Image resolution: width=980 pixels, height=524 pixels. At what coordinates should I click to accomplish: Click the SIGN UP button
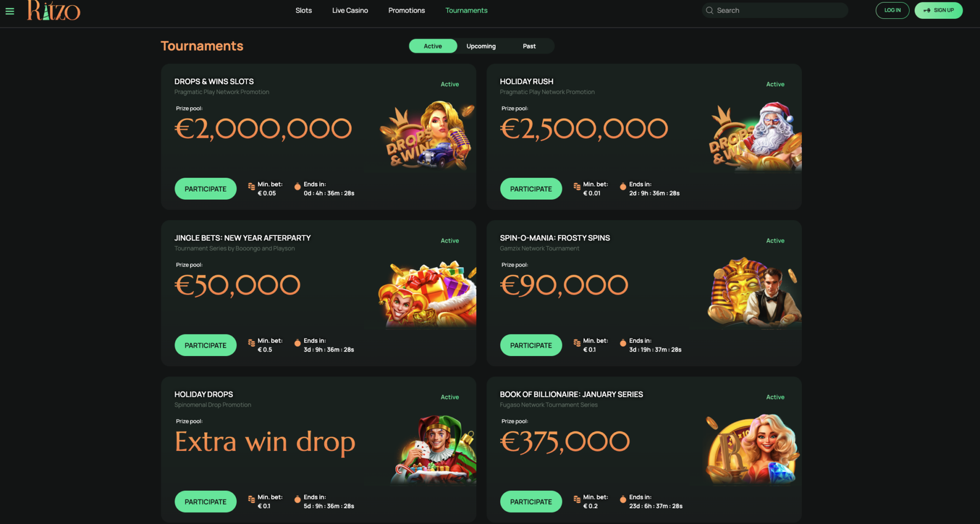coord(938,10)
